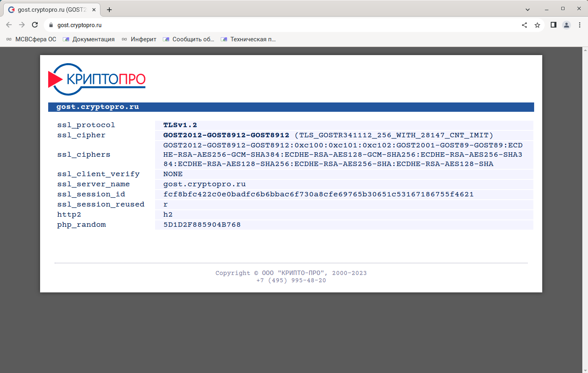Click the back navigation arrow
The width and height of the screenshot is (588, 373).
9,25
